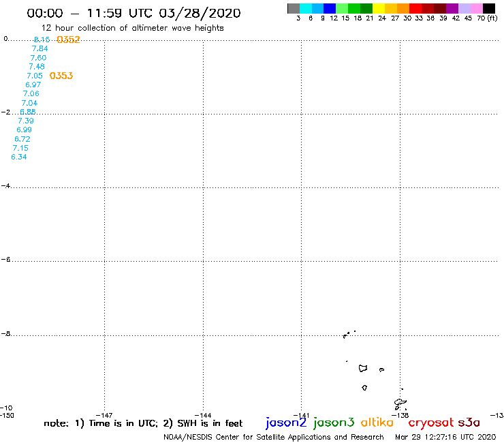Click the wave height value 6.99
The image size is (504, 443).
point(24,129)
